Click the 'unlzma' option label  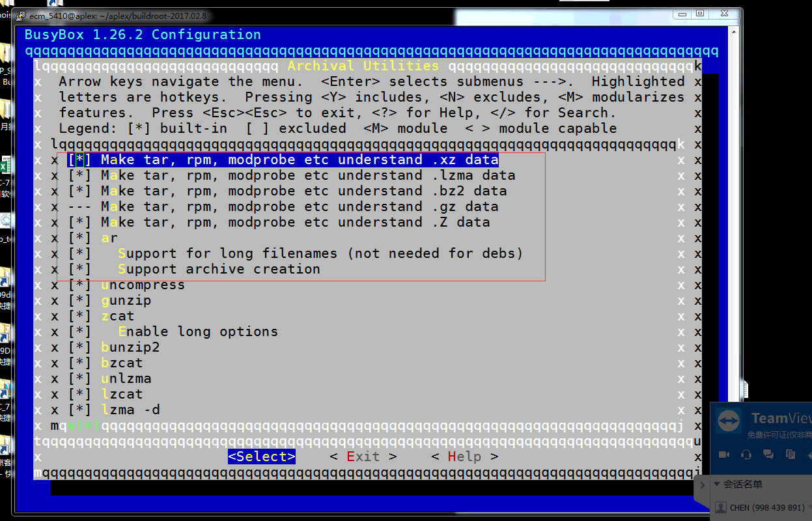126,378
